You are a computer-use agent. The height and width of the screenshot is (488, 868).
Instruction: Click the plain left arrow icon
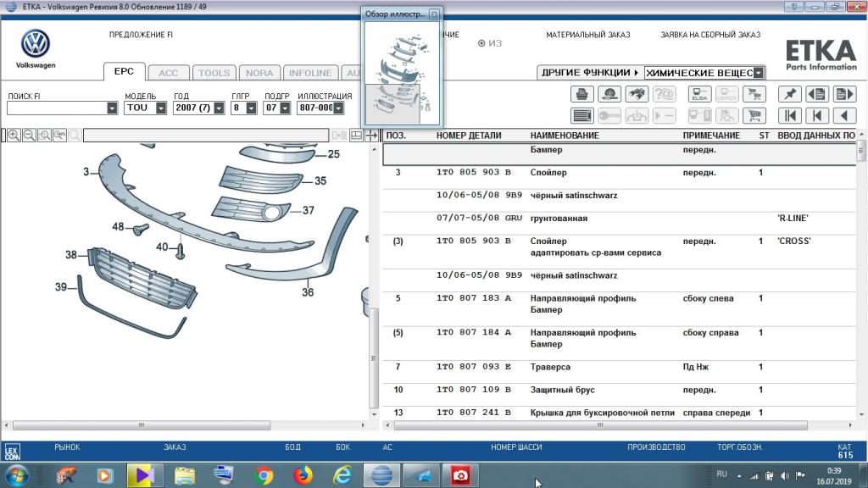845,115
